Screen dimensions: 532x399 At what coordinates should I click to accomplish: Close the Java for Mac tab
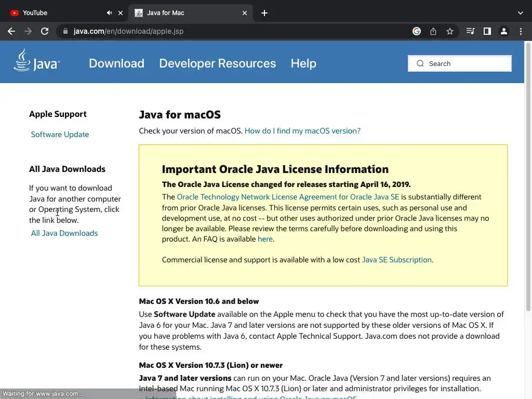point(245,13)
